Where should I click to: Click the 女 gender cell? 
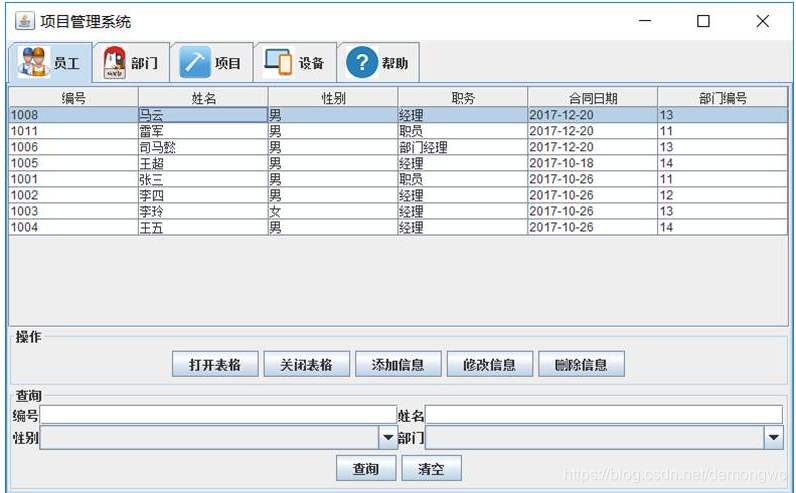pyautogui.click(x=333, y=211)
